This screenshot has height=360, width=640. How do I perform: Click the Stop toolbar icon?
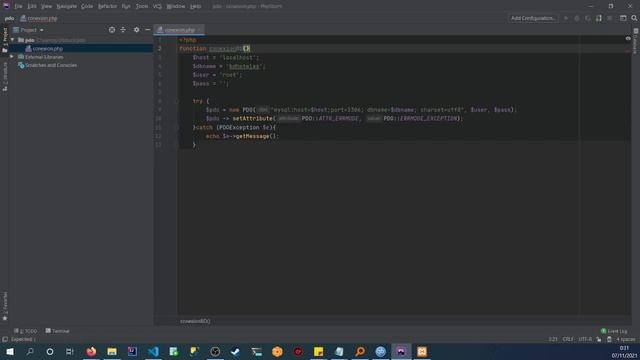(610, 18)
